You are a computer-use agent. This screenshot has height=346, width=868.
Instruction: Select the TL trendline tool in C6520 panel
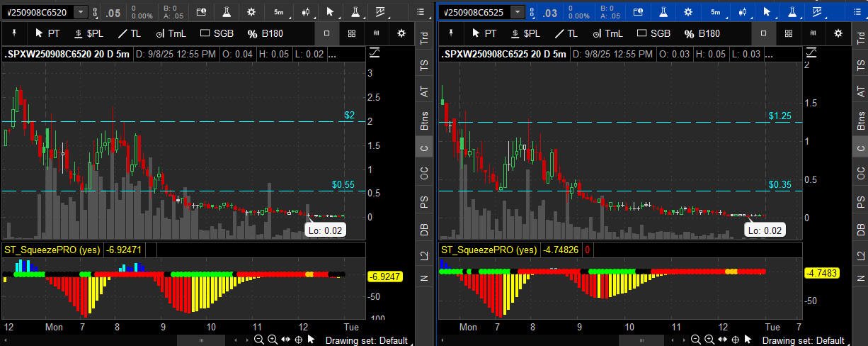130,33
